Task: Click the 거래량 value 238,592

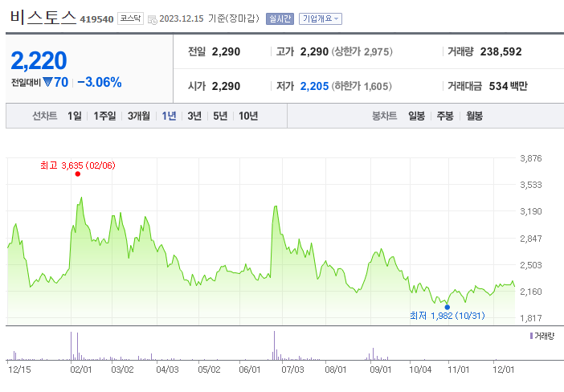Action: click(501, 51)
